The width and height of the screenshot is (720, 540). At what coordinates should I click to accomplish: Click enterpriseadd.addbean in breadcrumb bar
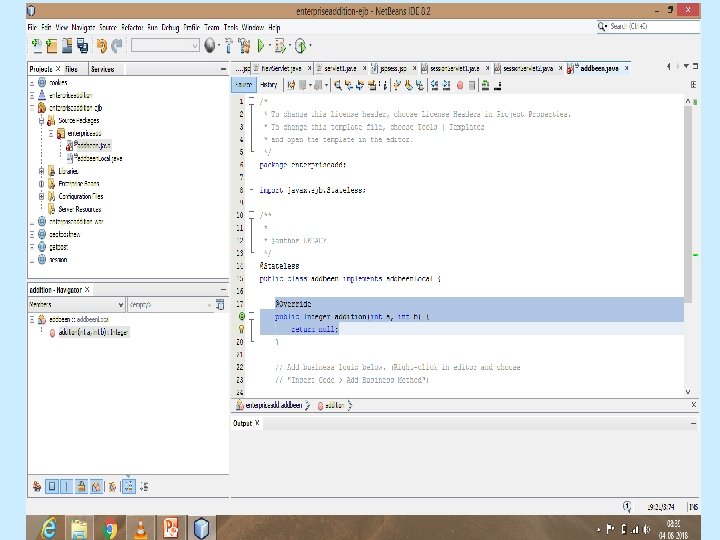click(x=274, y=405)
